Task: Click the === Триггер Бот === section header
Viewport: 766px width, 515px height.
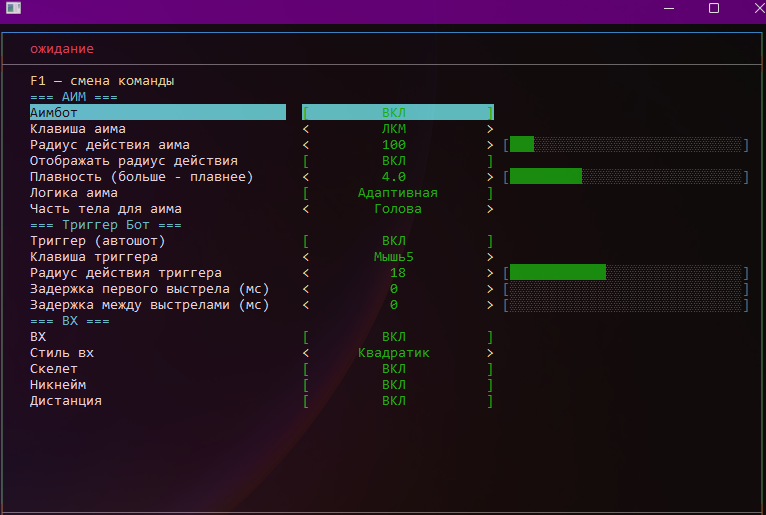Action: 106,225
